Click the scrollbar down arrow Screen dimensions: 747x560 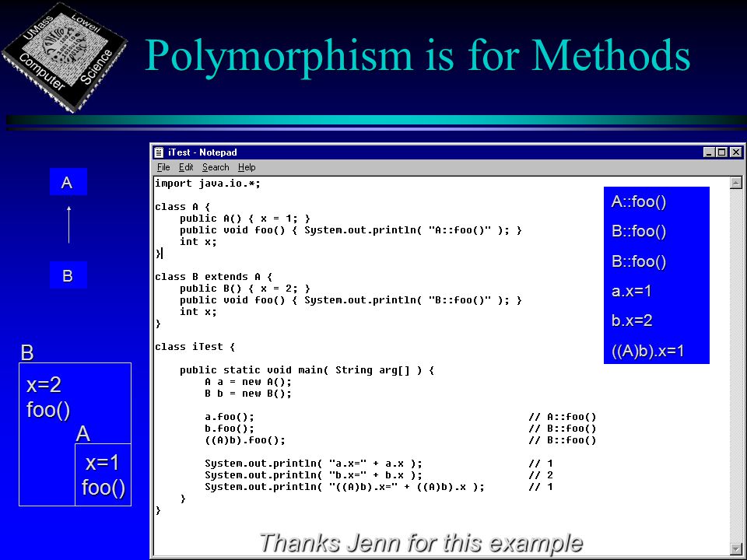736,548
